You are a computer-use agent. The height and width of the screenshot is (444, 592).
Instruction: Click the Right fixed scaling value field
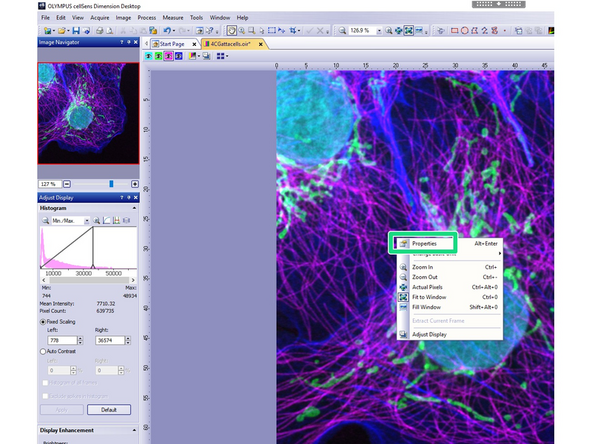110,340
